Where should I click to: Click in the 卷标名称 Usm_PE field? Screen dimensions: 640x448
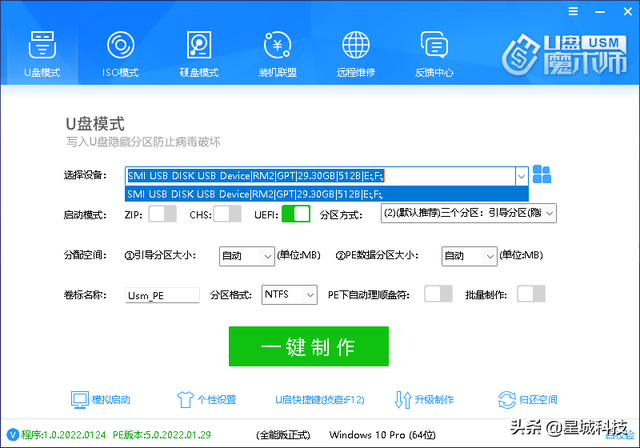[x=162, y=295]
